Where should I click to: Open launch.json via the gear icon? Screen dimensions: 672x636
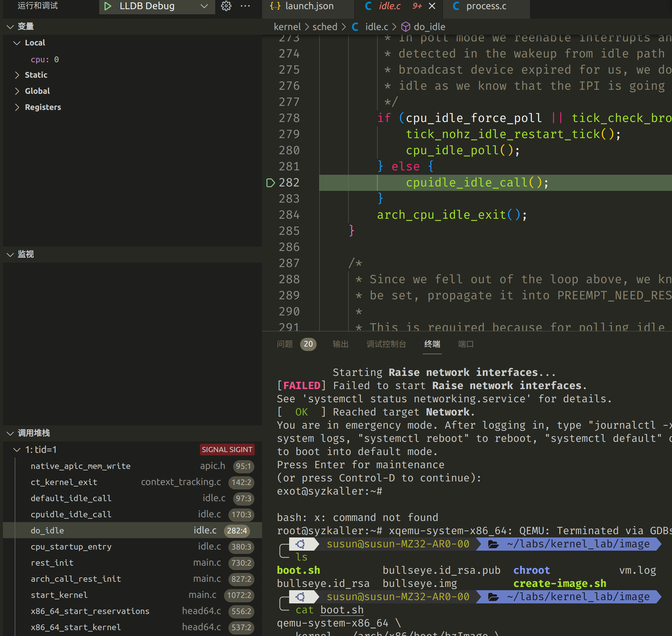click(x=226, y=6)
